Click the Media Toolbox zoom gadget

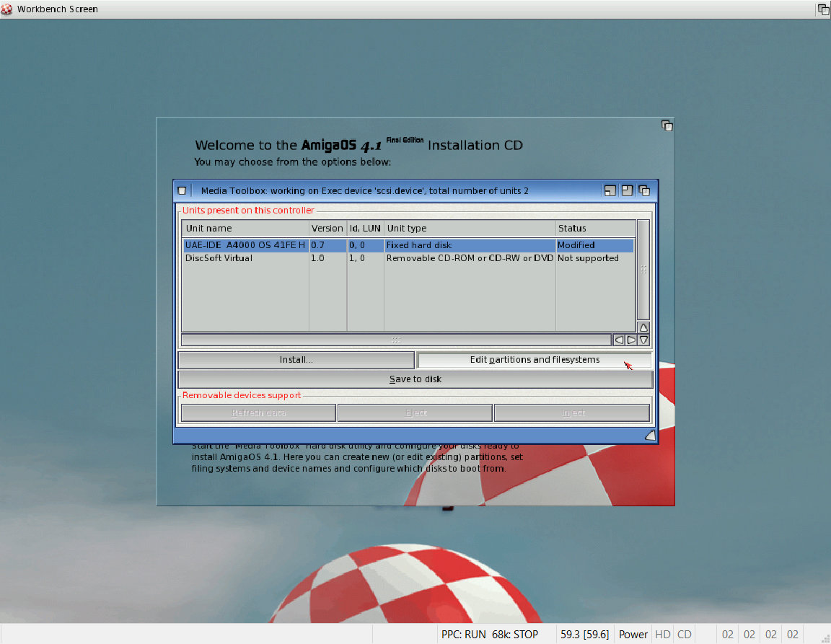(627, 191)
